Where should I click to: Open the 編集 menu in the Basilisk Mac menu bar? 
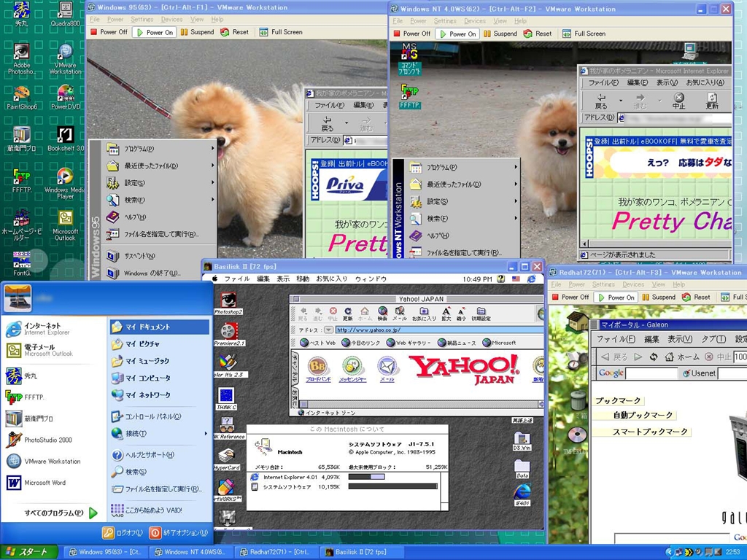263,279
